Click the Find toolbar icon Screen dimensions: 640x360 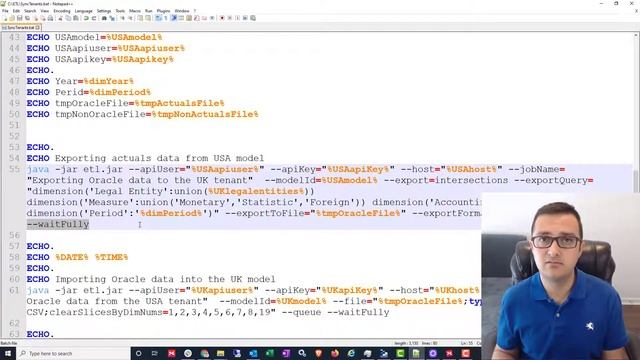tap(104, 18)
